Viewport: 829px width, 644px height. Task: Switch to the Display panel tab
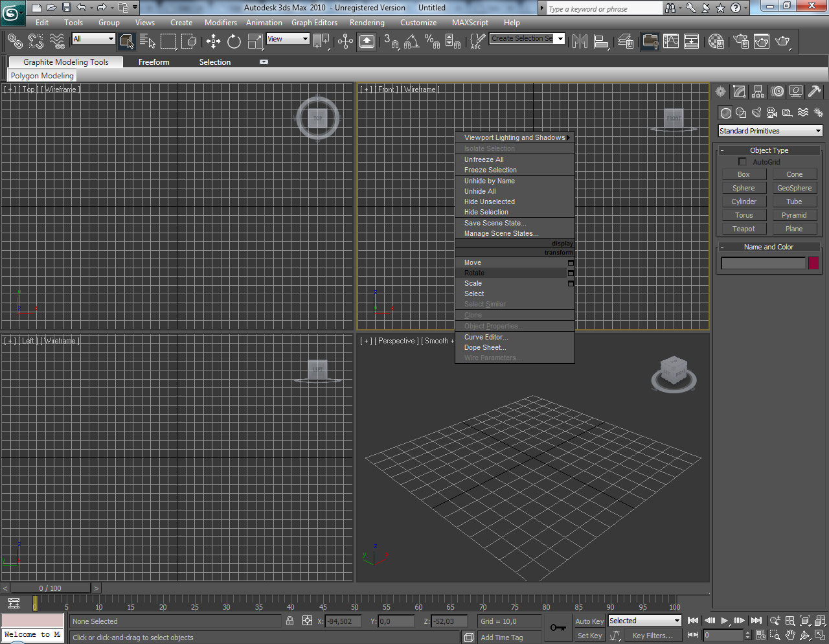[x=796, y=91]
